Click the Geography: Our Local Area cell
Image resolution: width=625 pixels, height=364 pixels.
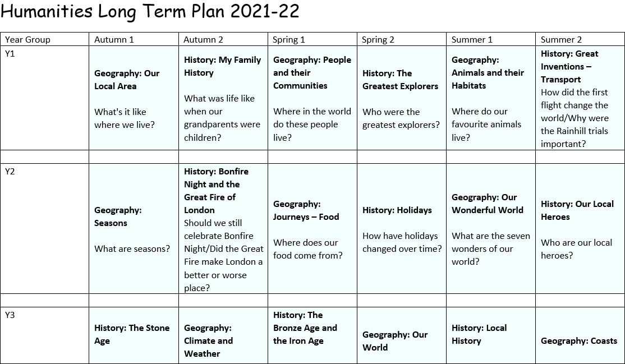coord(127,80)
